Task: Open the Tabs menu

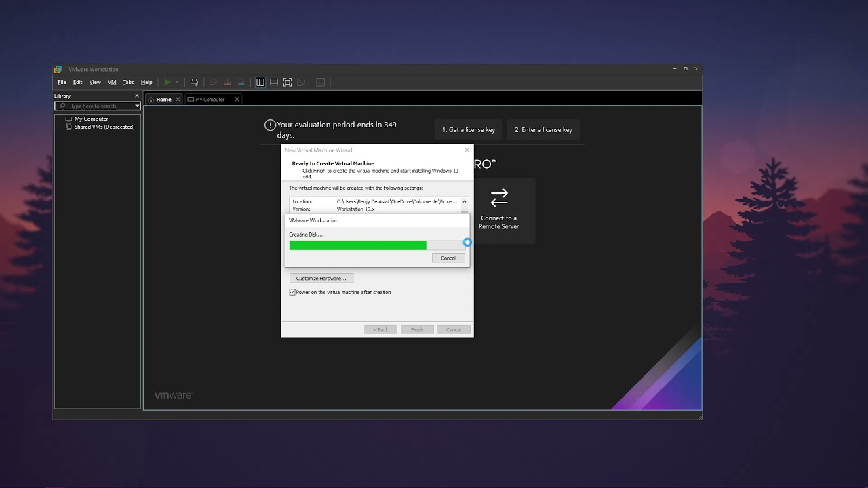Action: click(129, 82)
